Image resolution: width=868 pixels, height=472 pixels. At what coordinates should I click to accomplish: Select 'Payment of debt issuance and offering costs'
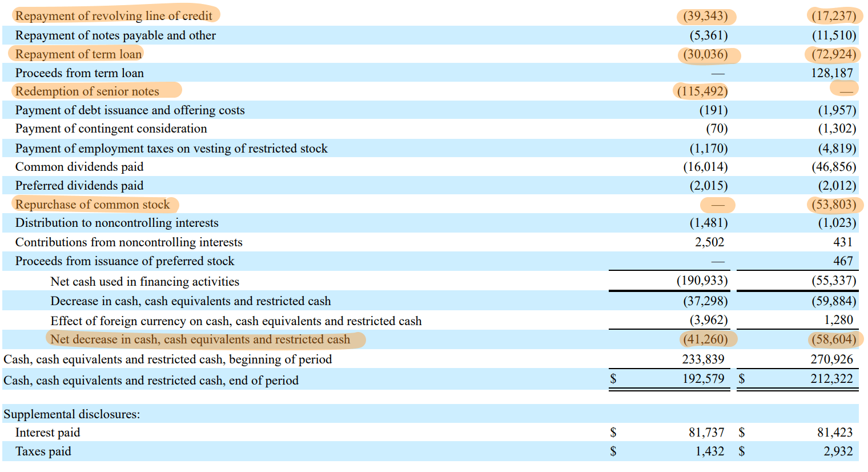[x=130, y=110]
